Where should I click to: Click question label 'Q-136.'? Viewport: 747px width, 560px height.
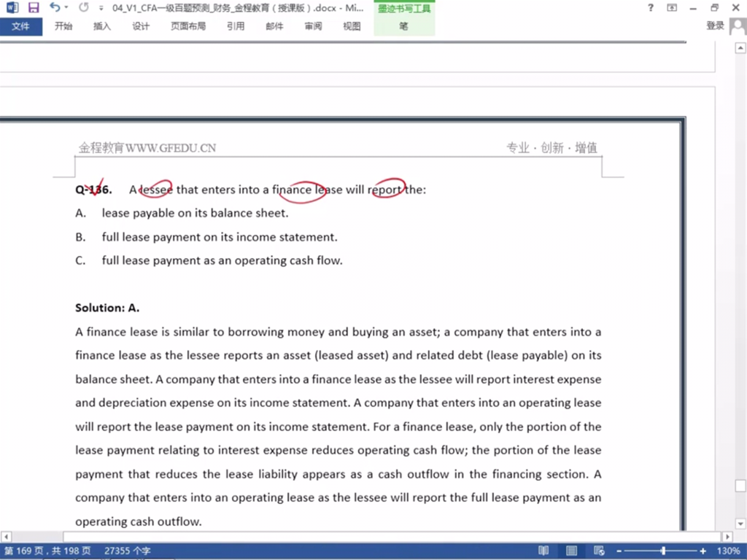point(94,190)
